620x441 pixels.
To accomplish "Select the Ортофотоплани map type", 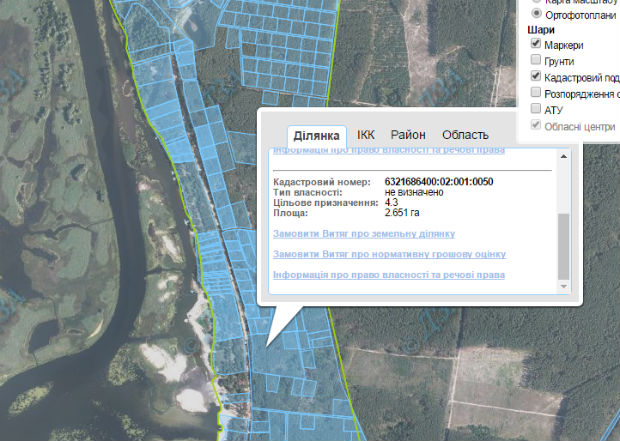I will click(537, 15).
